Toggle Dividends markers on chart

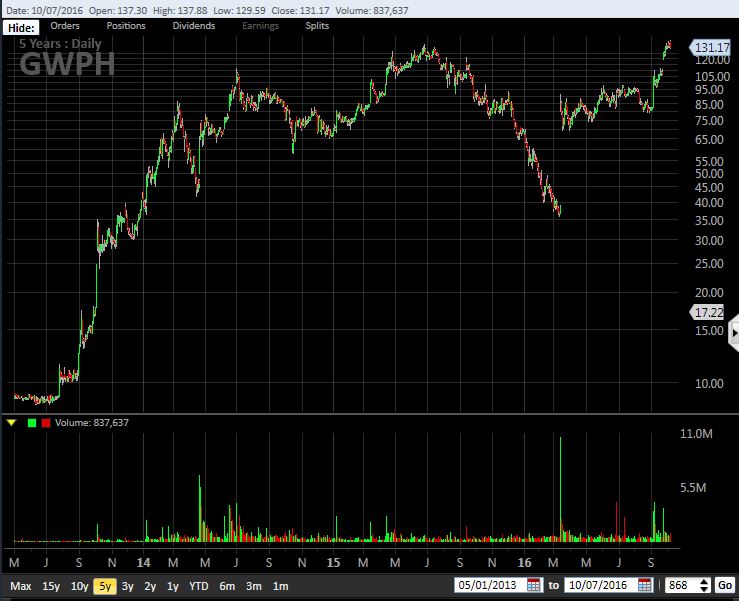click(x=193, y=26)
